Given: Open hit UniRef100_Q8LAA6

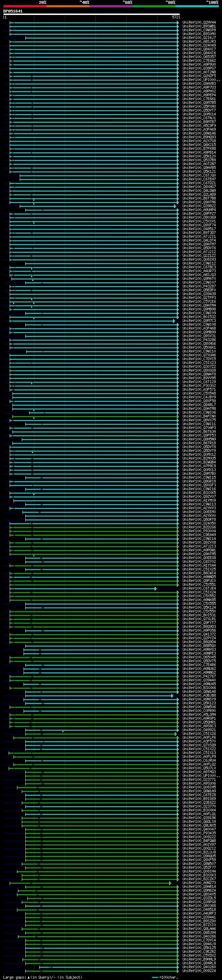Looking at the screenshot, I should (x=199, y=929).
